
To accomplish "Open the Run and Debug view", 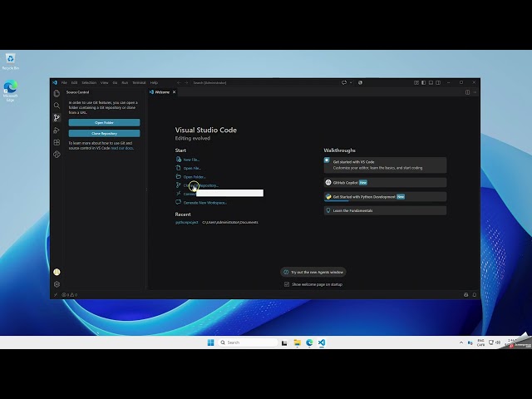I will click(57, 131).
